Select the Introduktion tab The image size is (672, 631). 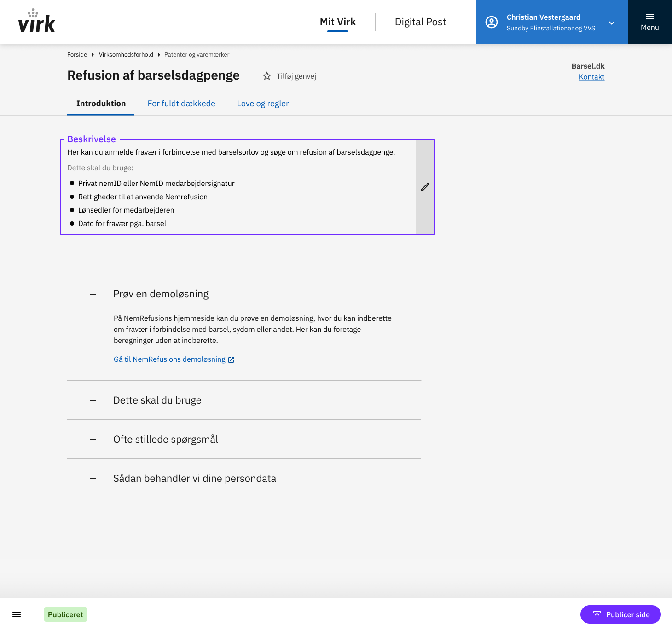pos(101,104)
